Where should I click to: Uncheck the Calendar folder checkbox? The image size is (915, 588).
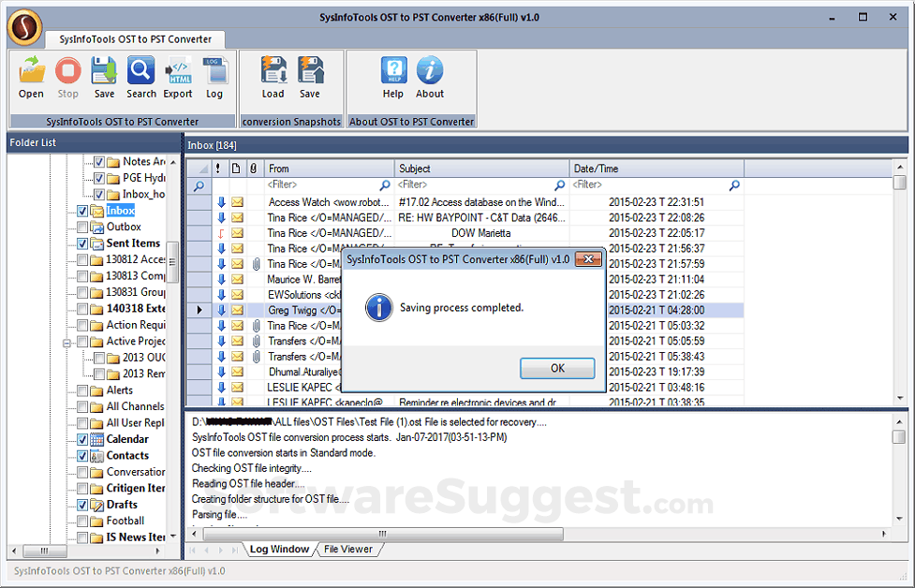point(82,439)
